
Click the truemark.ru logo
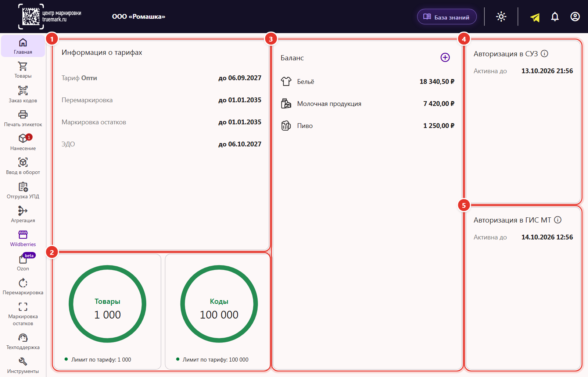(x=50, y=17)
